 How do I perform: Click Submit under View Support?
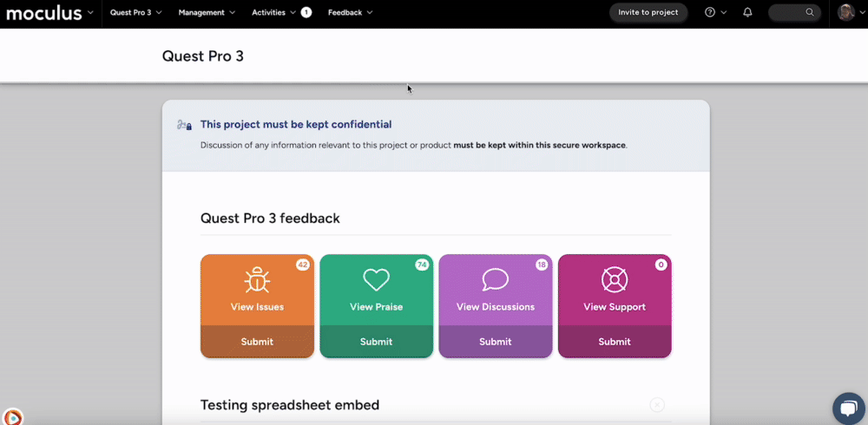pyautogui.click(x=614, y=342)
